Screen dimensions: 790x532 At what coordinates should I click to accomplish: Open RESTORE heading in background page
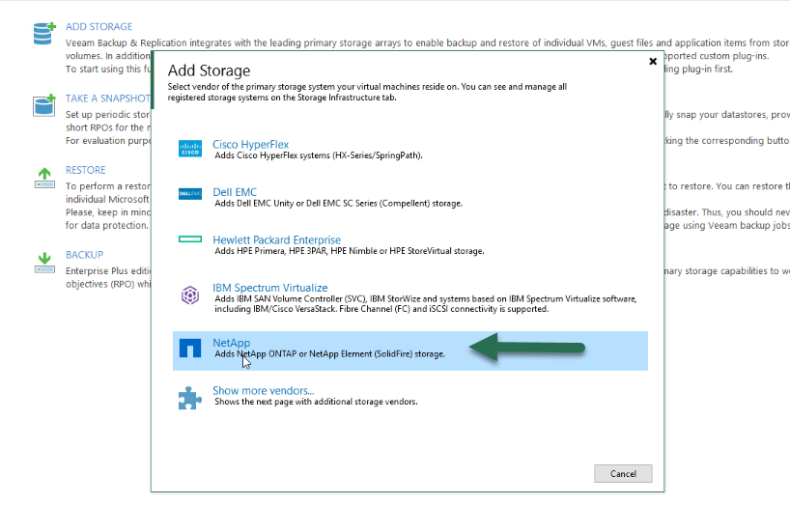(x=86, y=170)
